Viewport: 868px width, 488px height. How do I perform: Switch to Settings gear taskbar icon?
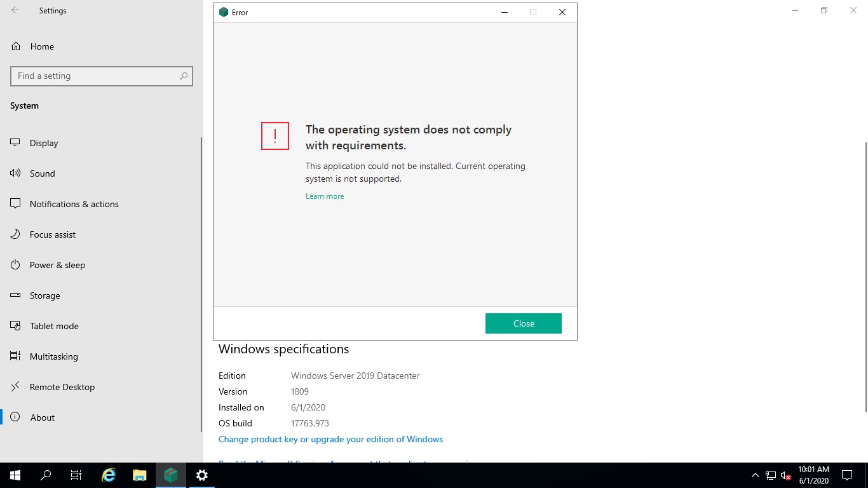201,475
